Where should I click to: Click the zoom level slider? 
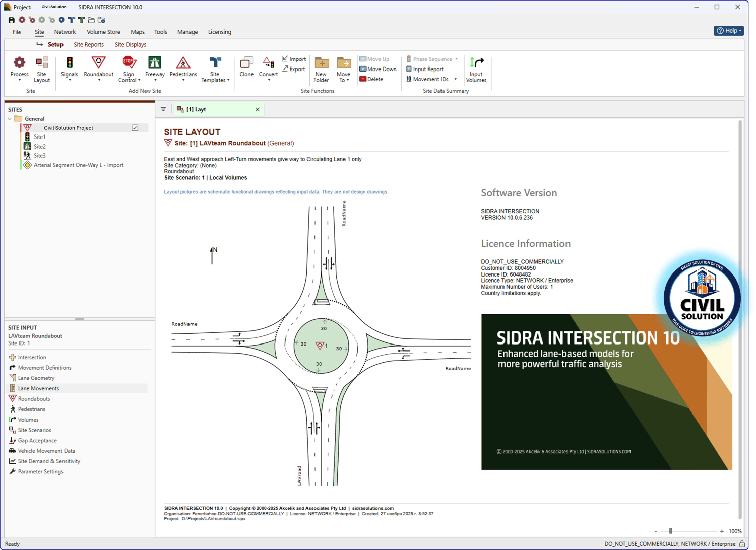tap(670, 531)
